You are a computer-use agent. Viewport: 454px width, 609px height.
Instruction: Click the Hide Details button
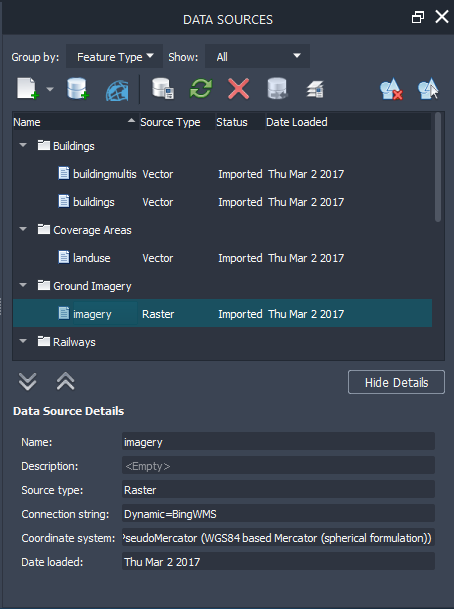click(396, 382)
